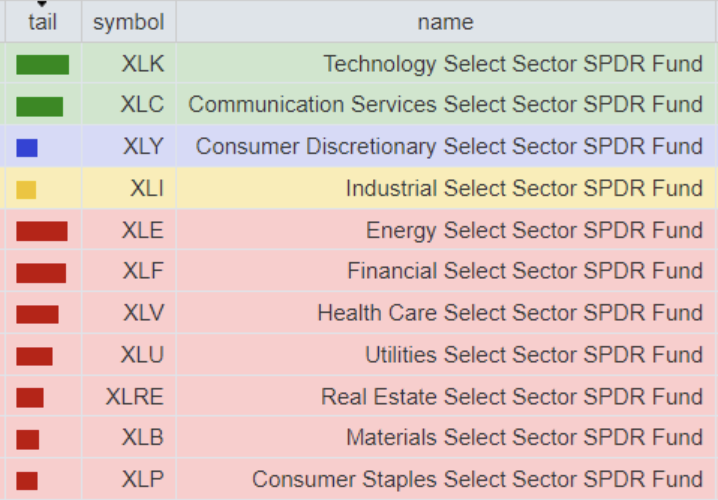Select Health Care Select Sector SPDR Fund

click(510, 314)
